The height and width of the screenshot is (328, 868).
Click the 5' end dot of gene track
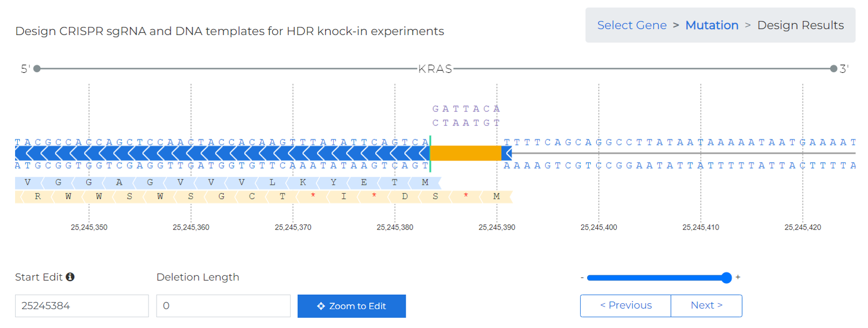37,69
